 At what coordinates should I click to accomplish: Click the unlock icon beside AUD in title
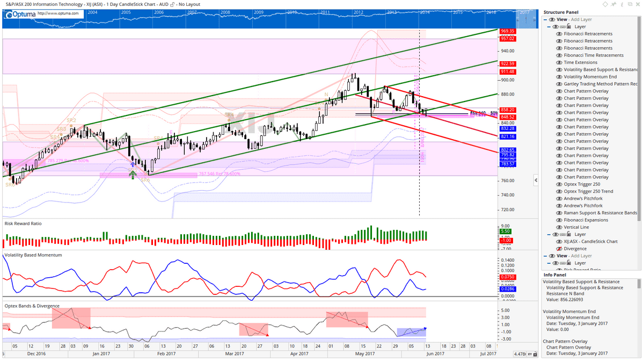173,5
